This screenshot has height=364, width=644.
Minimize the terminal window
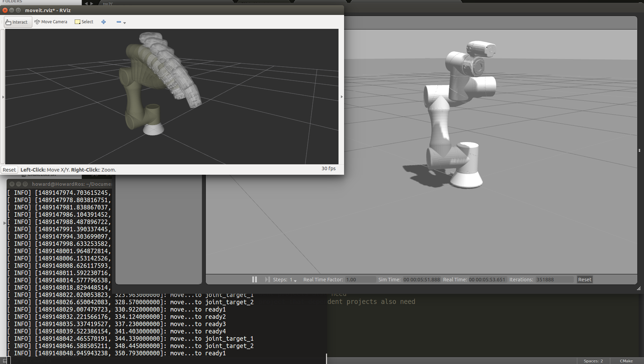19,184
